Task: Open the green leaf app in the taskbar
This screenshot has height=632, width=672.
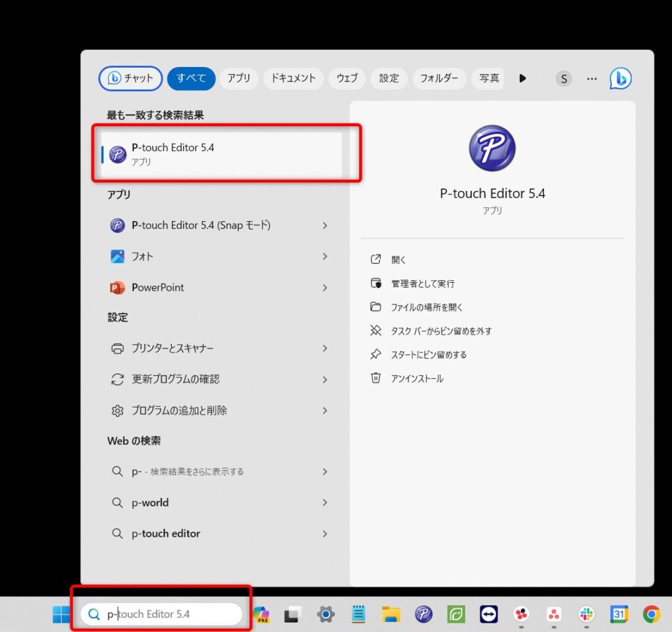Action: pyautogui.click(x=456, y=614)
